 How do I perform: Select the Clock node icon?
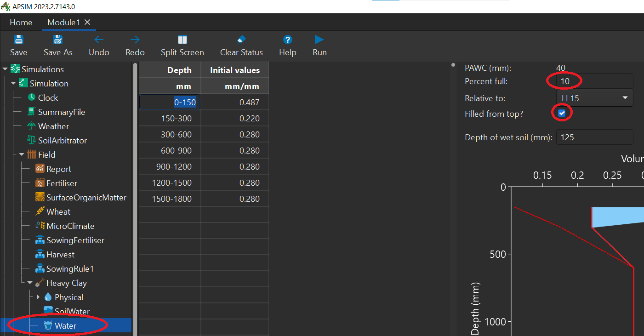pos(31,97)
